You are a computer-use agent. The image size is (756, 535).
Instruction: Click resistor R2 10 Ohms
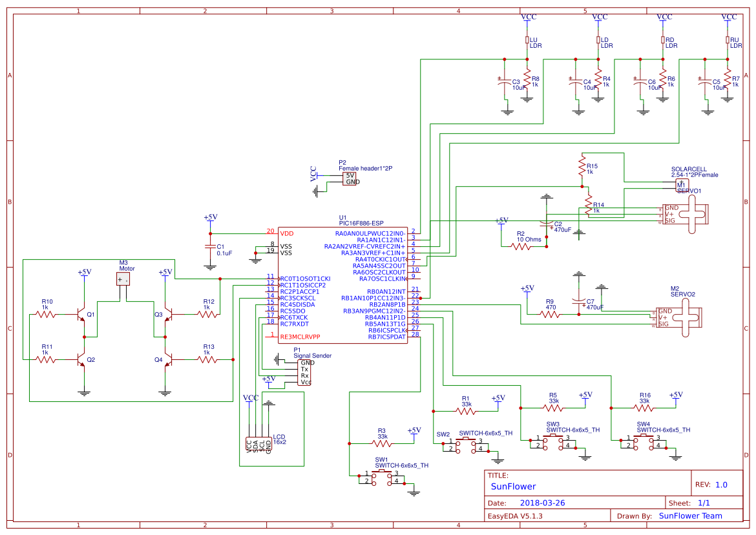tap(522, 244)
